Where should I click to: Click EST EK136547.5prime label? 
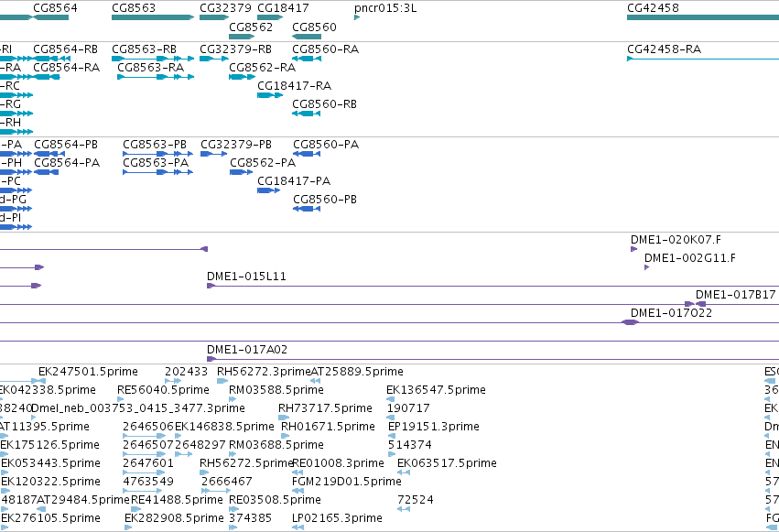tap(436, 390)
